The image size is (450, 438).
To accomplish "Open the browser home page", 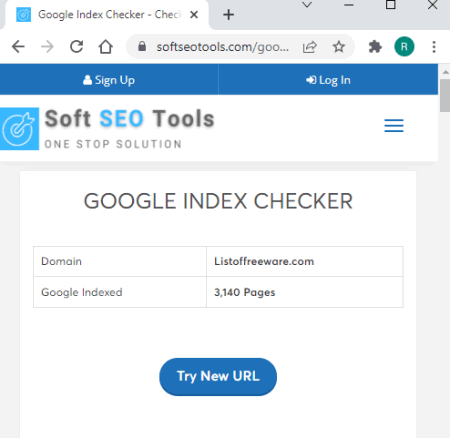I will pyautogui.click(x=106, y=47).
